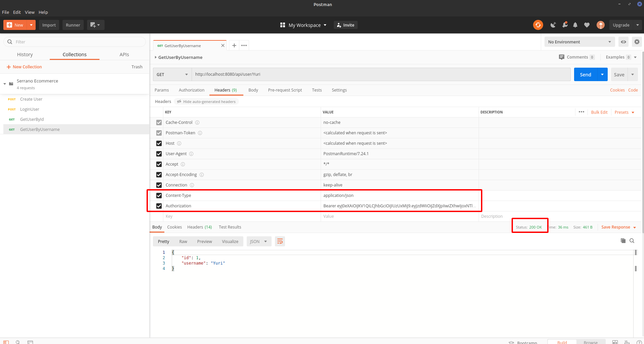Open the View menu
The image size is (644, 344).
[30, 12]
